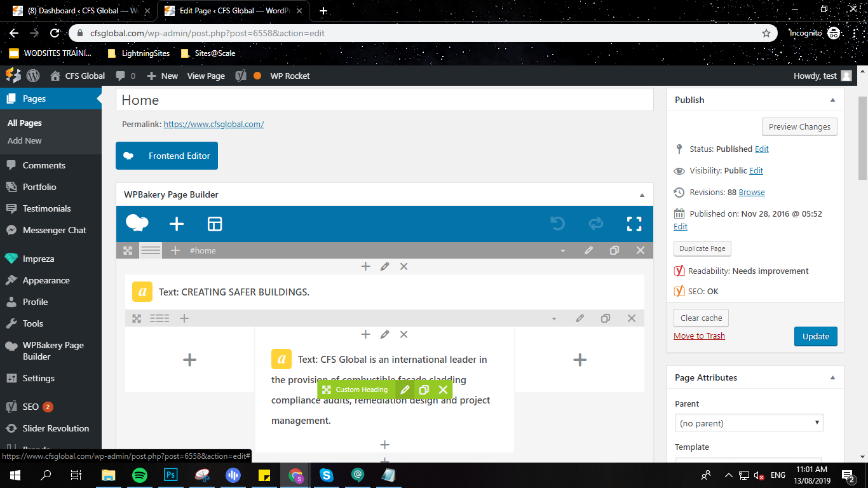
Task: Switch to the Dashboard browser tab
Action: [x=79, y=11]
